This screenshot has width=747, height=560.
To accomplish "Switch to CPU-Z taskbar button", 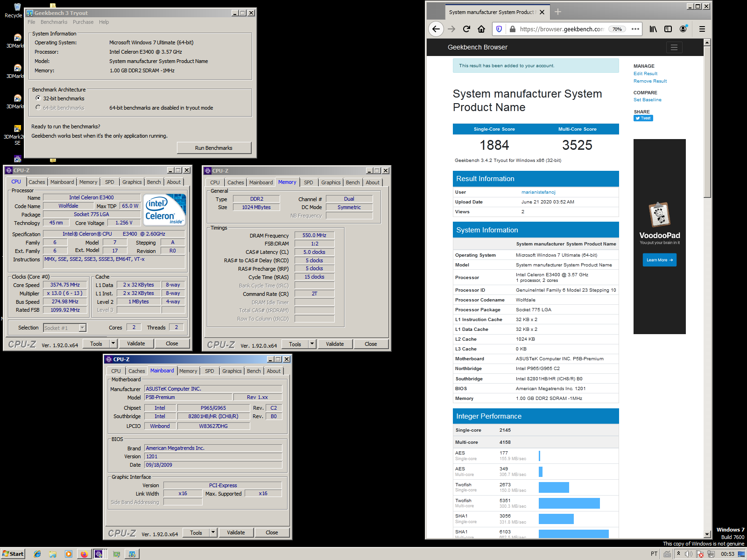I will pos(99,554).
